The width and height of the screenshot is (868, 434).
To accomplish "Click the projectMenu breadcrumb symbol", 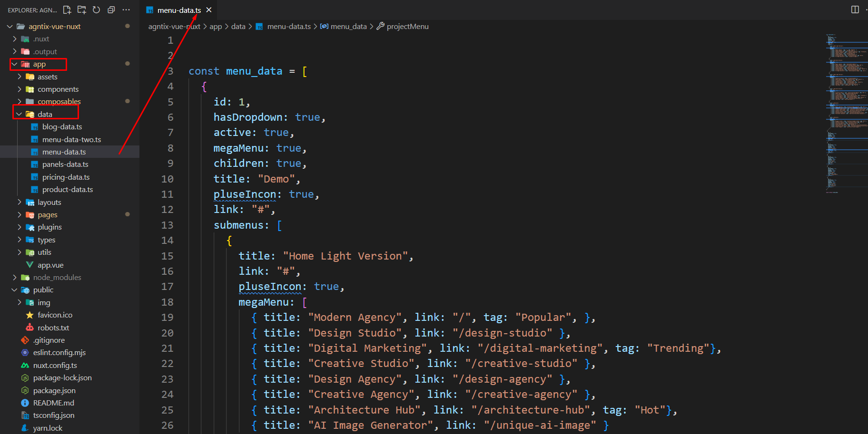I will click(x=407, y=27).
